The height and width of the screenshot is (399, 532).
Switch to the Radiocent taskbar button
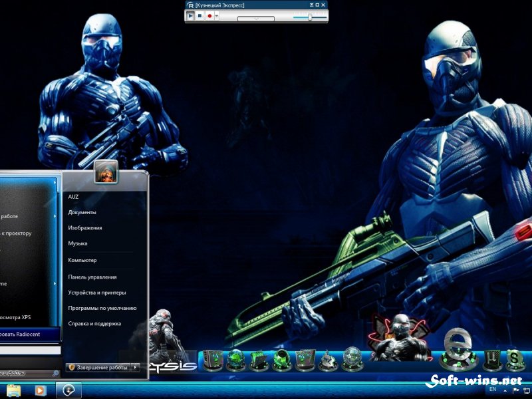[x=68, y=390]
